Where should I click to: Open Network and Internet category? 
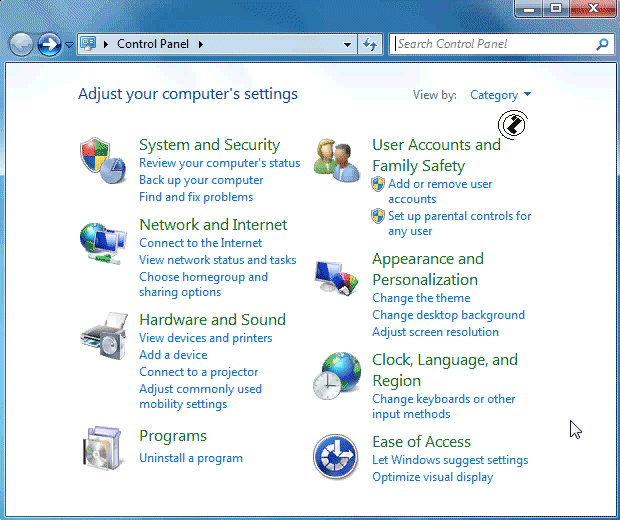(213, 225)
